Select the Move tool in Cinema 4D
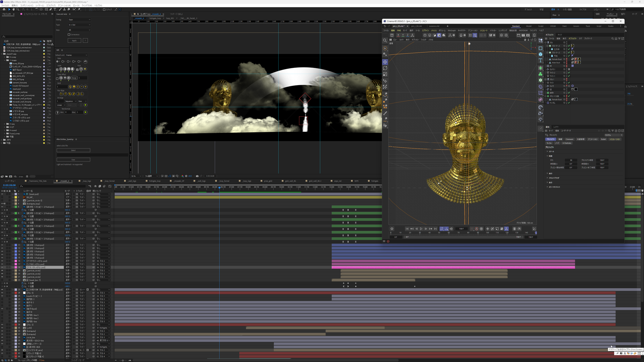This screenshot has width=644, height=362. [385, 62]
